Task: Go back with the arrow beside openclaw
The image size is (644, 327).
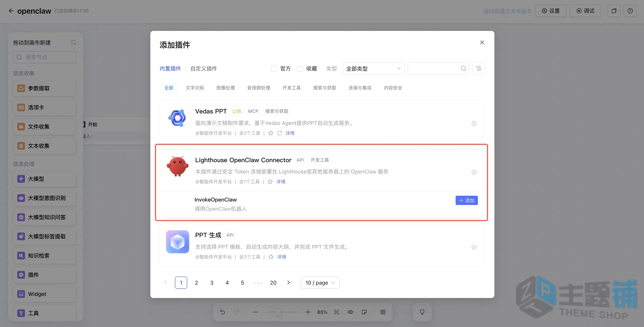Action: pos(11,11)
